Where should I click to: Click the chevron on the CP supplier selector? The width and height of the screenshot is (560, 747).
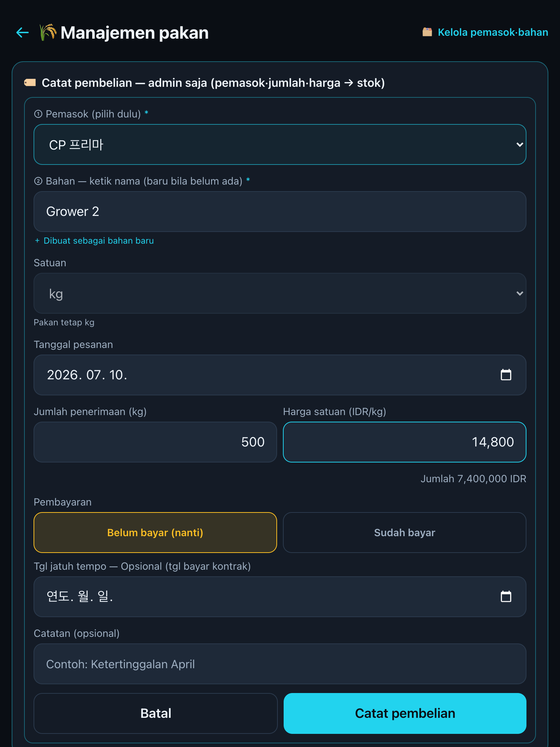(520, 144)
